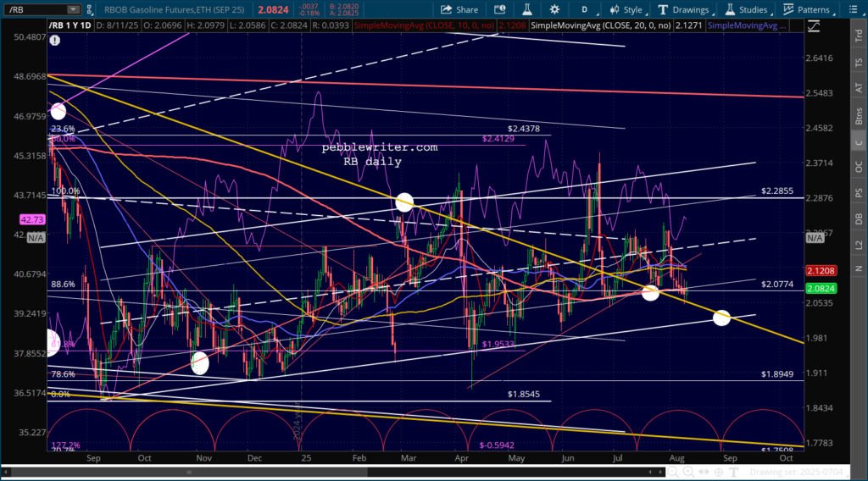Viewport: 868px width, 481px height.
Task: Expand the /RB symbol dropdown arrow
Action: coord(73,9)
